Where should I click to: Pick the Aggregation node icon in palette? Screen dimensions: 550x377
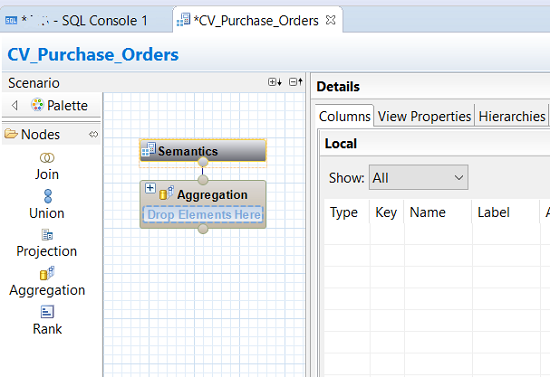coord(47,274)
